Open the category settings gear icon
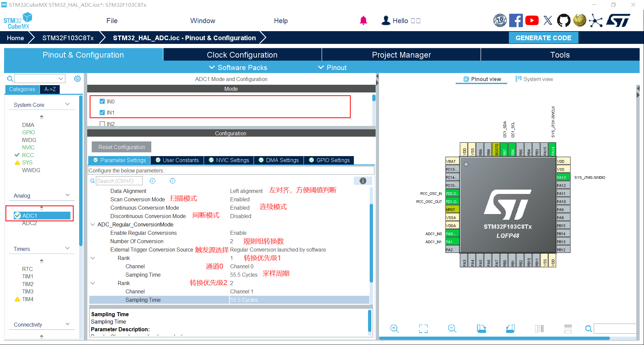644x345 pixels. click(x=77, y=79)
